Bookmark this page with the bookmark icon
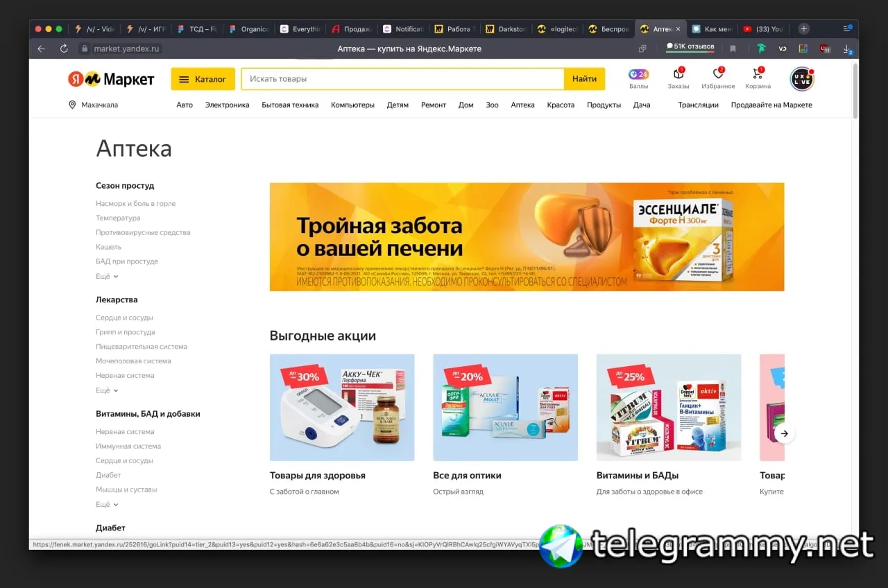888x588 pixels. pos(733,49)
